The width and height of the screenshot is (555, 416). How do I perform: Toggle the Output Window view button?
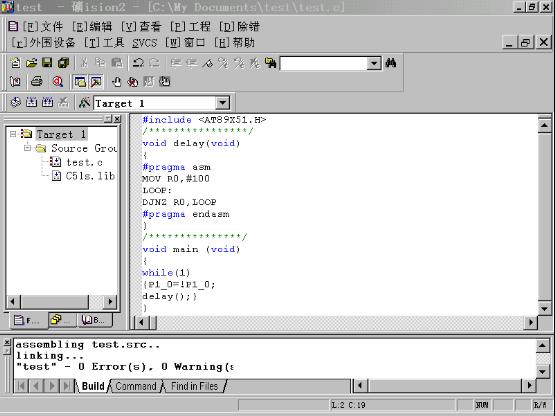pyautogui.click(x=96, y=82)
